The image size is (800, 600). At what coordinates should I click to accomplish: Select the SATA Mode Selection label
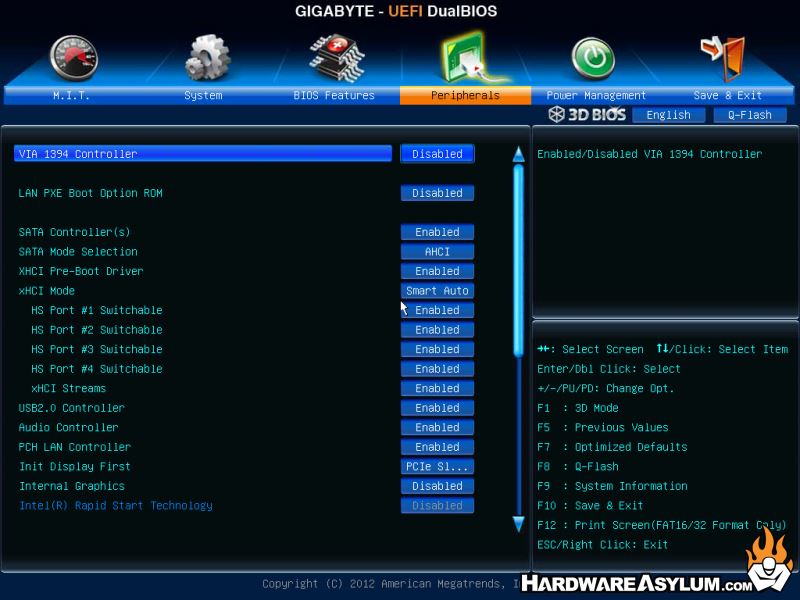pos(78,252)
